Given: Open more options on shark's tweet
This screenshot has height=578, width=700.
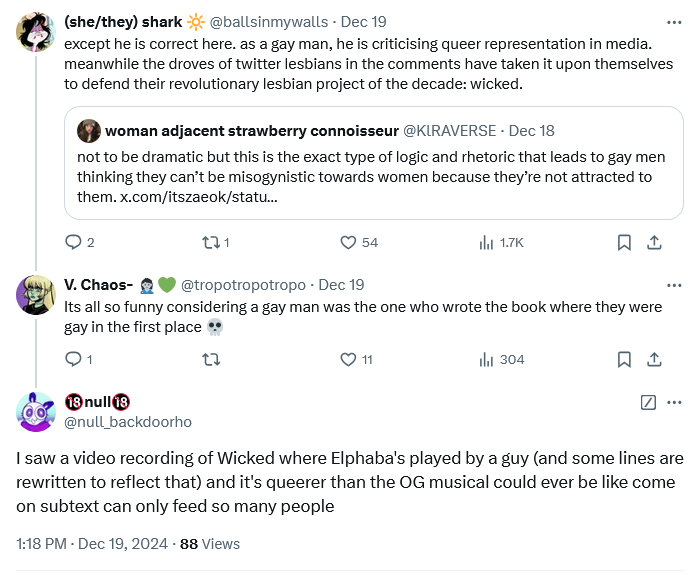Looking at the screenshot, I should 675,21.
